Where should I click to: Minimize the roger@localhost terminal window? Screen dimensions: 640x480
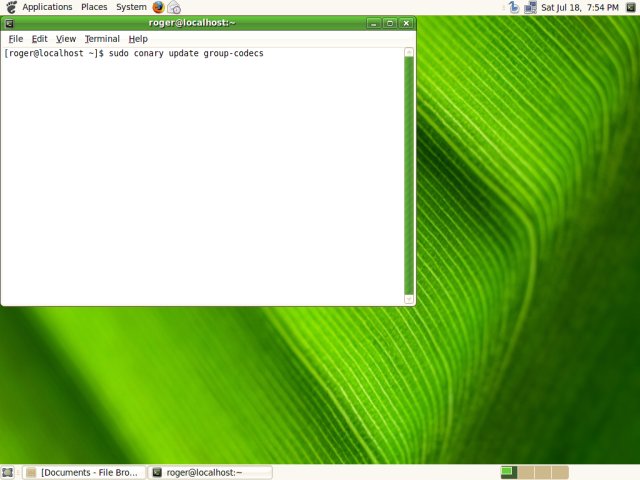[x=373, y=23]
